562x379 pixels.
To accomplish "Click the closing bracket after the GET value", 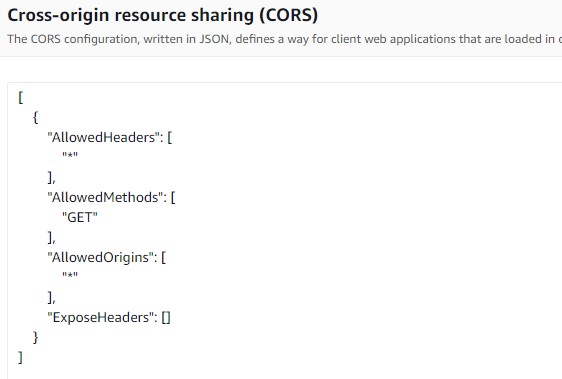I will (x=52, y=237).
